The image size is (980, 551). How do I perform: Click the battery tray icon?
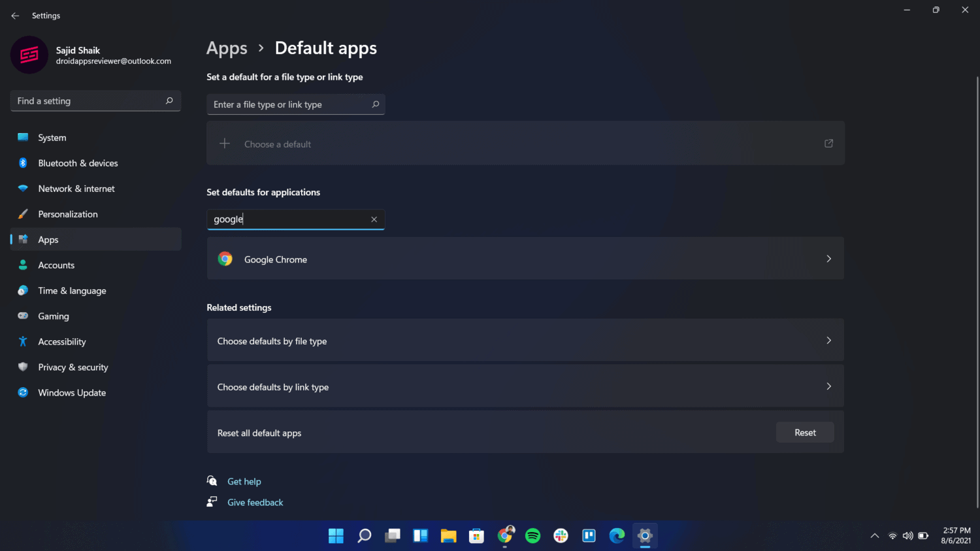923,536
